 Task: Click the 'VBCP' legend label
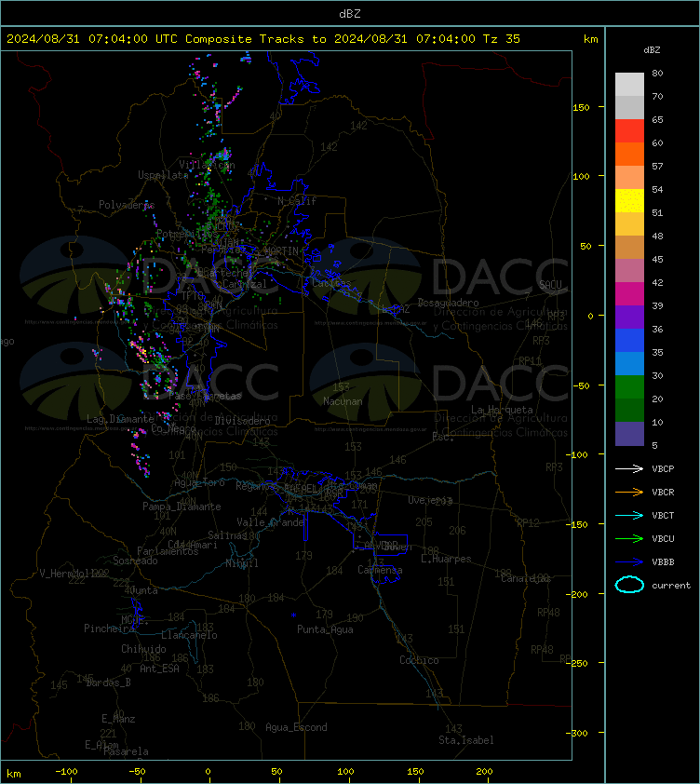(663, 468)
